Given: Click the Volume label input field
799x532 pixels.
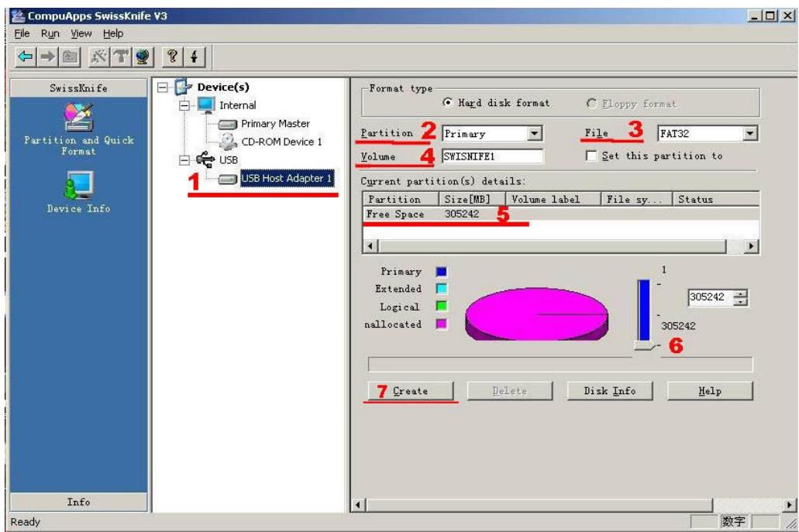Looking at the screenshot, I should click(x=492, y=156).
